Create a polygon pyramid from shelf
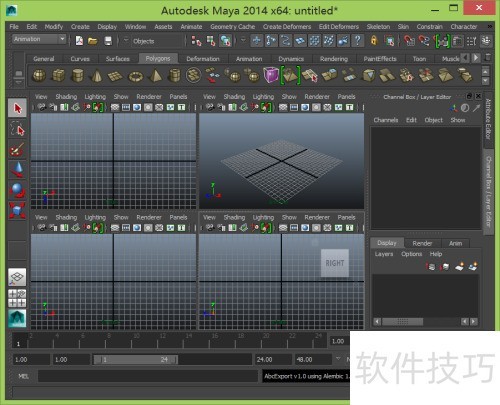500x405 pixels. [155, 75]
